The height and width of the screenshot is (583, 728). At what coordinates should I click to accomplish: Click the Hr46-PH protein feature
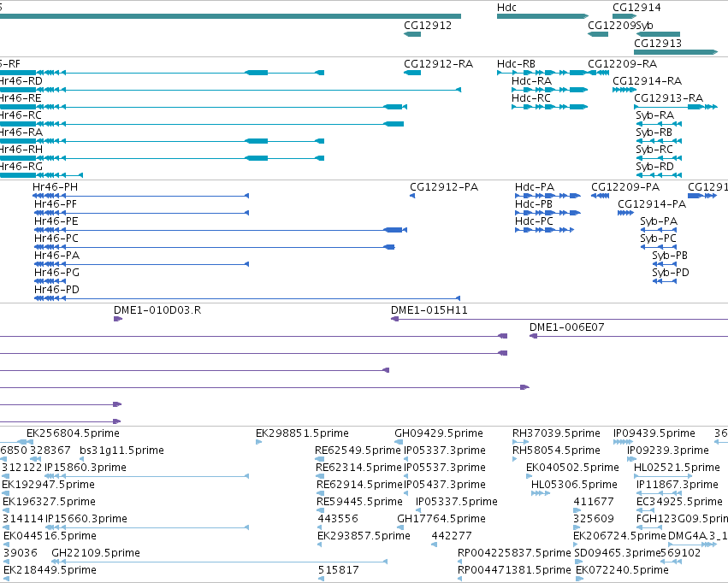pyautogui.click(x=140, y=196)
